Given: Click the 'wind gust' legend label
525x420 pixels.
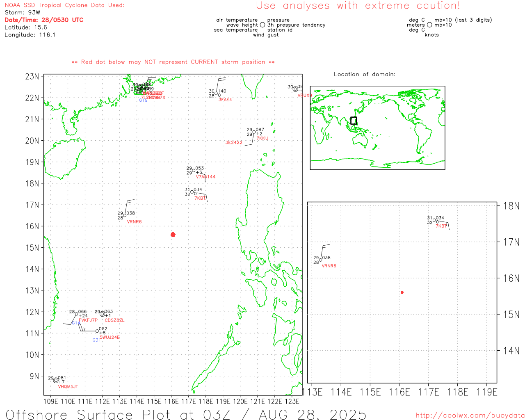Looking at the screenshot, I should (x=266, y=35).
